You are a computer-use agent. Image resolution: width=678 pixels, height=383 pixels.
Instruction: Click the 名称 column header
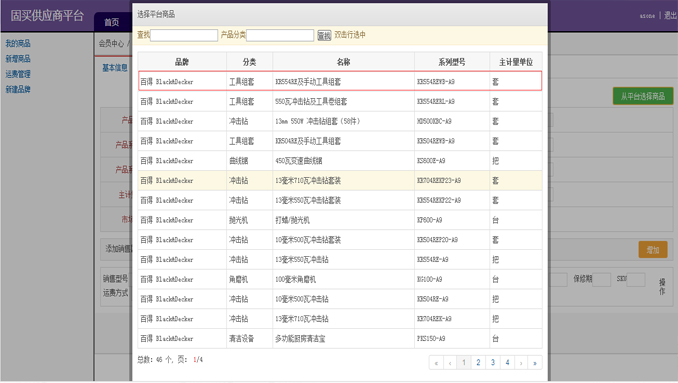pyautogui.click(x=343, y=62)
